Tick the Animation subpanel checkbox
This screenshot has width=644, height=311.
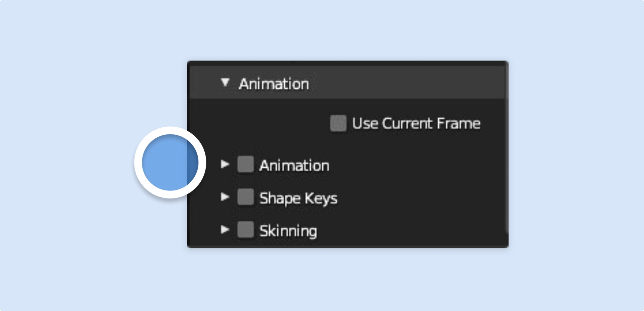(x=245, y=164)
